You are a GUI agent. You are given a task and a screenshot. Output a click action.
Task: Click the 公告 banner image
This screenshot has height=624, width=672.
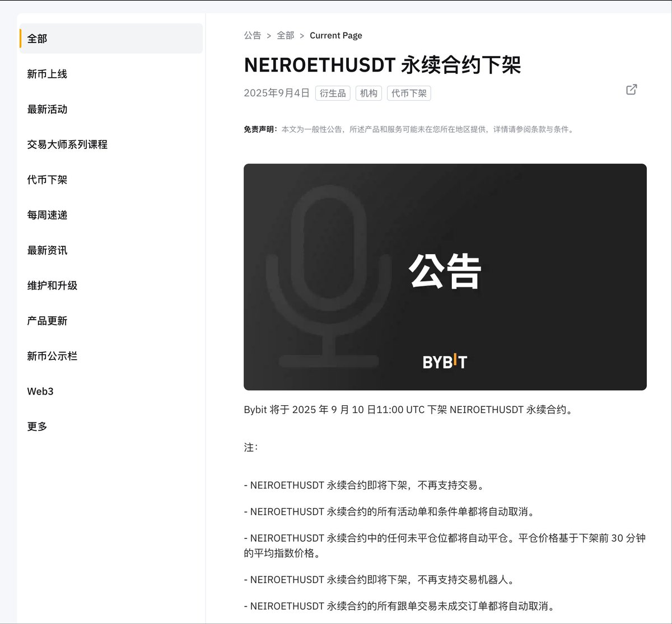point(445,277)
